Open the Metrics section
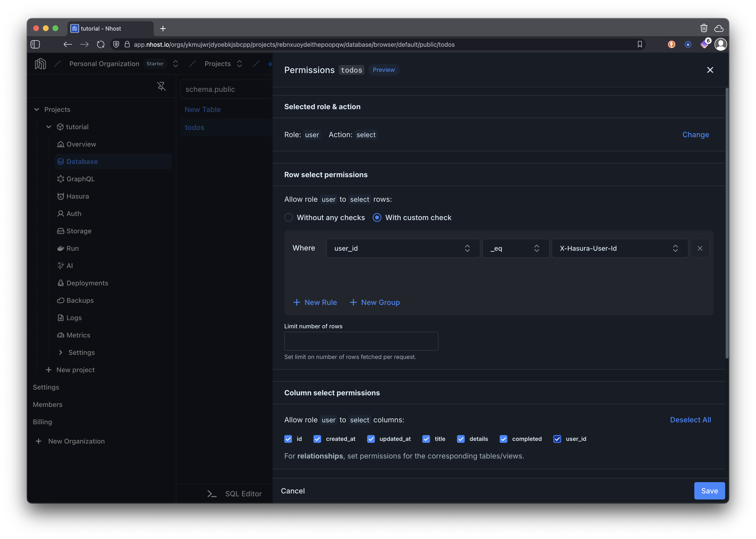Screen dimensions: 756x539 click(x=78, y=335)
